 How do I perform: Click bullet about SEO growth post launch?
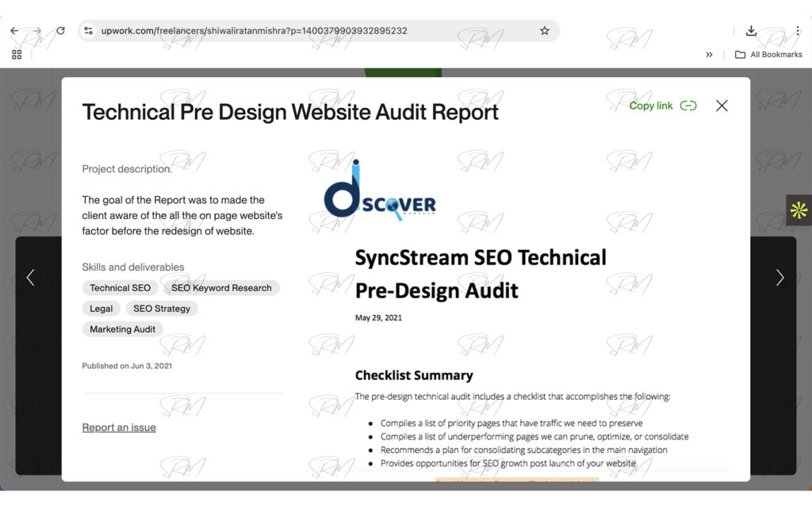508,463
